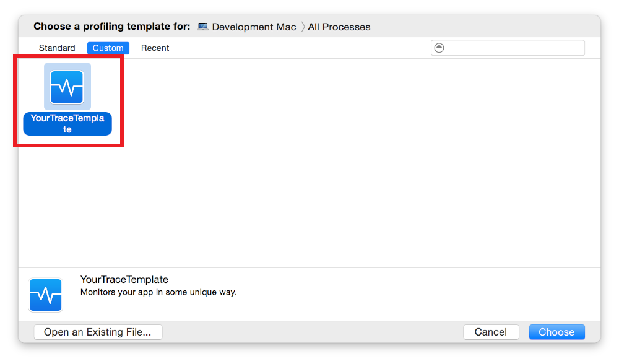Click the highlighted YourTraceTemplate label in the grid
Viewport: 619px width, 364px height.
point(67,124)
